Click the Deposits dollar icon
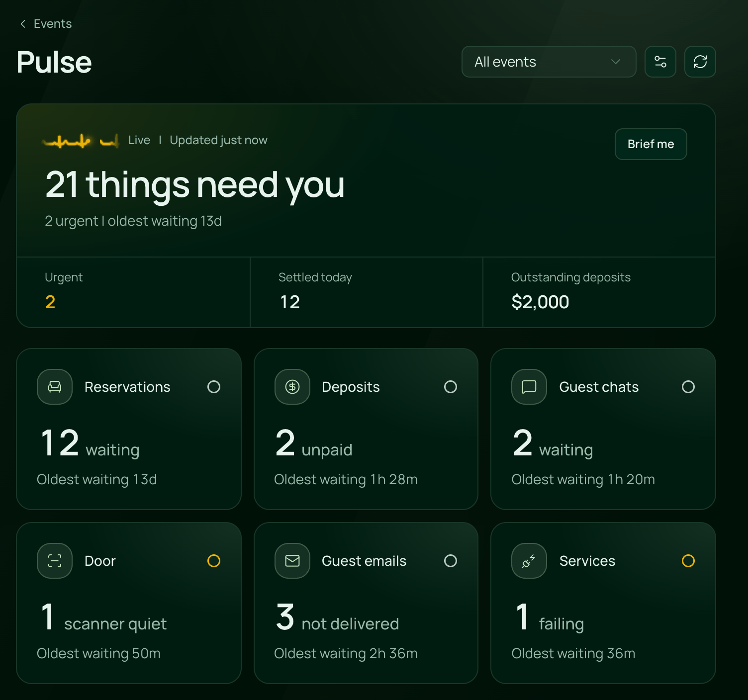The height and width of the screenshot is (700, 748). 292,387
